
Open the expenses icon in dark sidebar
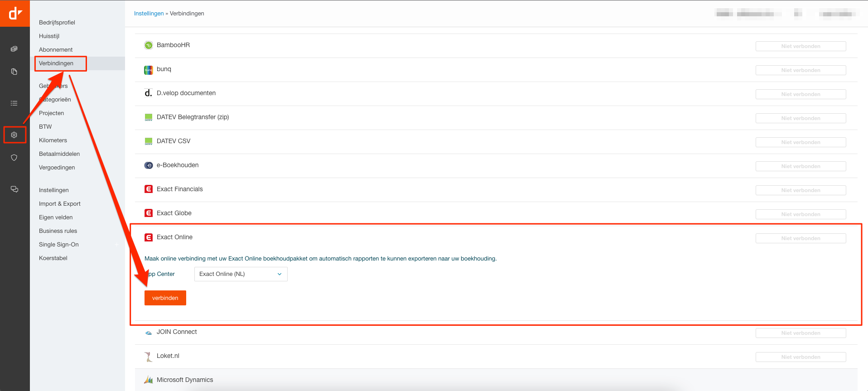coord(14,49)
